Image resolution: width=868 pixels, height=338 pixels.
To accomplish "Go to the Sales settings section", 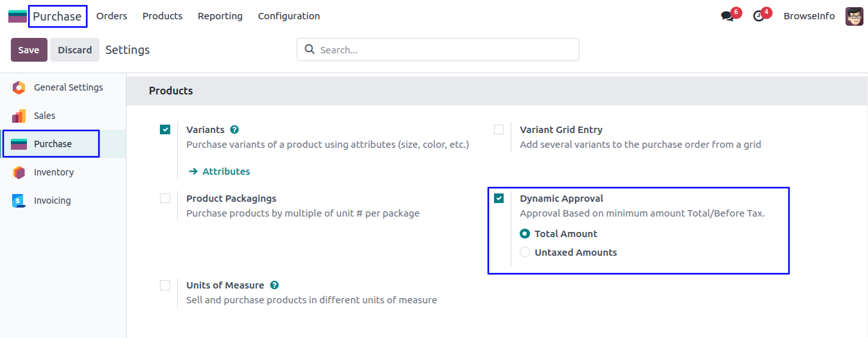I will click(x=44, y=116).
